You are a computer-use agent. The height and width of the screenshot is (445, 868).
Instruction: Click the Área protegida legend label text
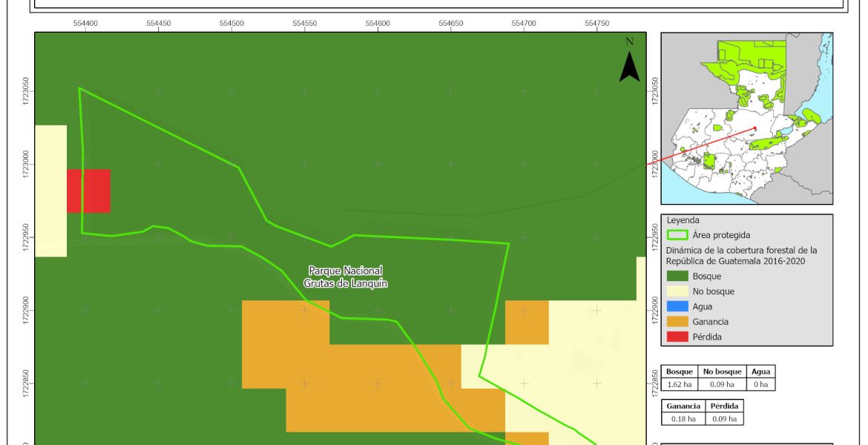721,235
